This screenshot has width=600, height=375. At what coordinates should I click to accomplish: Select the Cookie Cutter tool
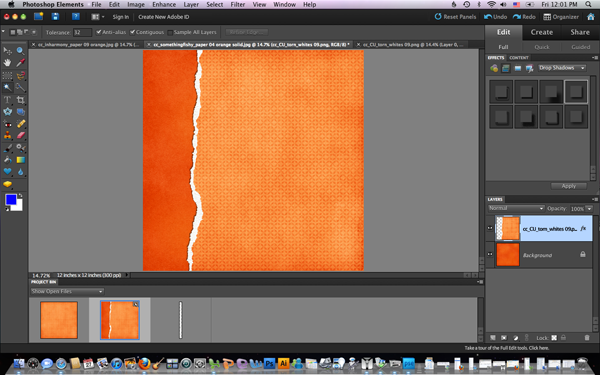pyautogui.click(x=7, y=112)
